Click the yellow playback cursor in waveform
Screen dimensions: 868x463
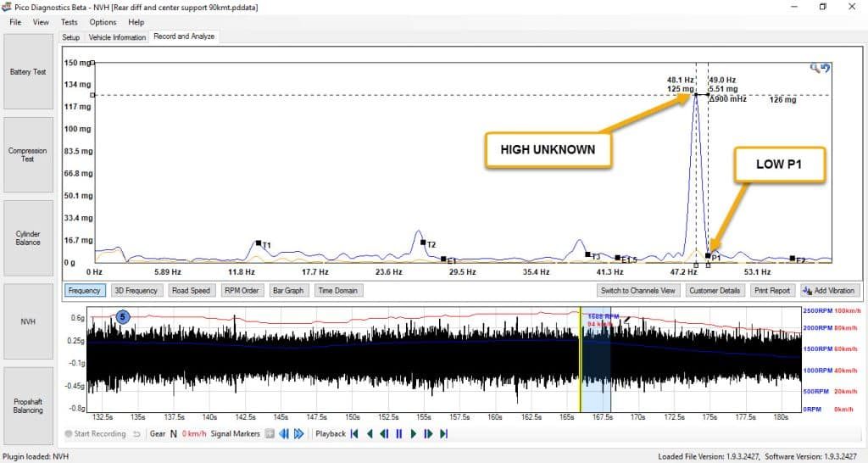tap(580, 360)
